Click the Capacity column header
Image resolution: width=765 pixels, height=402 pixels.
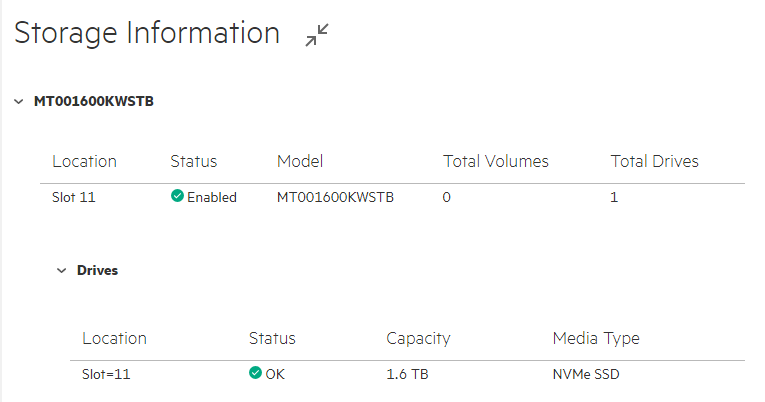click(418, 338)
